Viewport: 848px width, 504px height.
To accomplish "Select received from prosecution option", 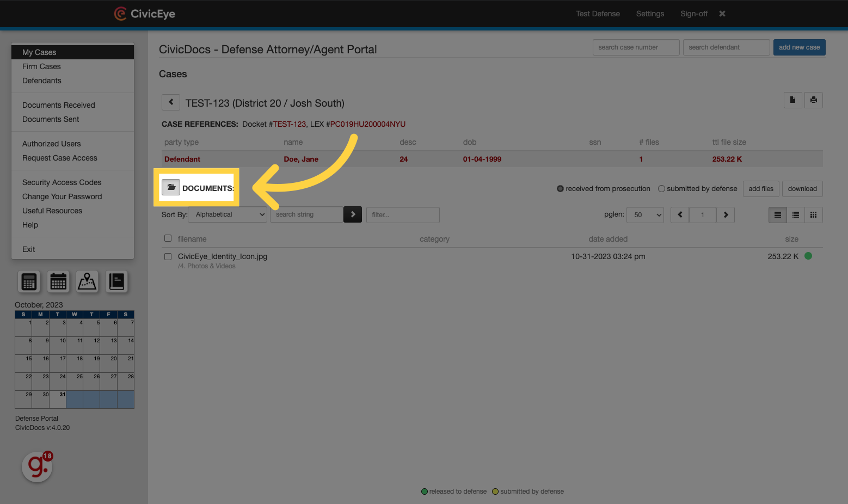I will tap(560, 189).
